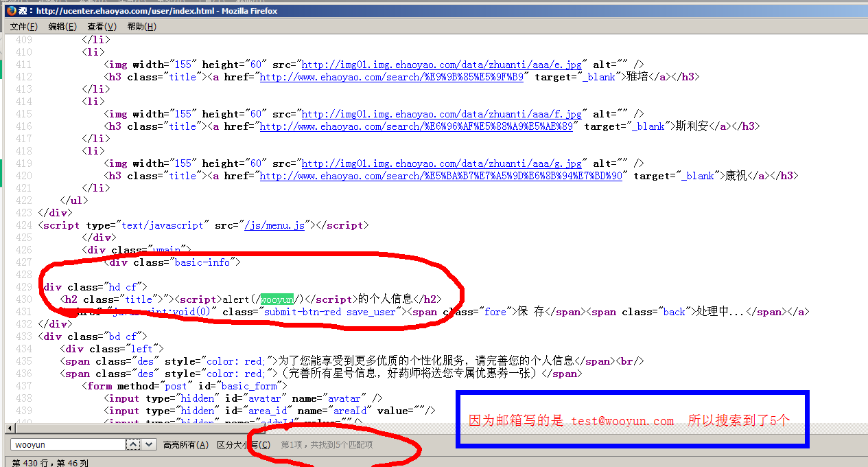
Task: Open the /js/menu.js script link
Action: tap(276, 225)
